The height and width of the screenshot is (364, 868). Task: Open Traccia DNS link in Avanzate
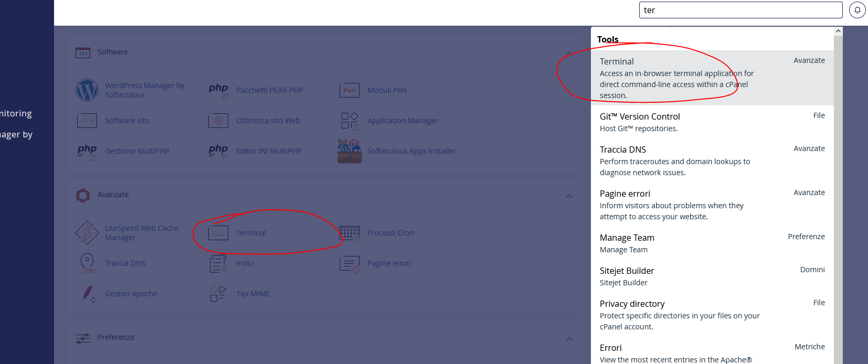125,263
